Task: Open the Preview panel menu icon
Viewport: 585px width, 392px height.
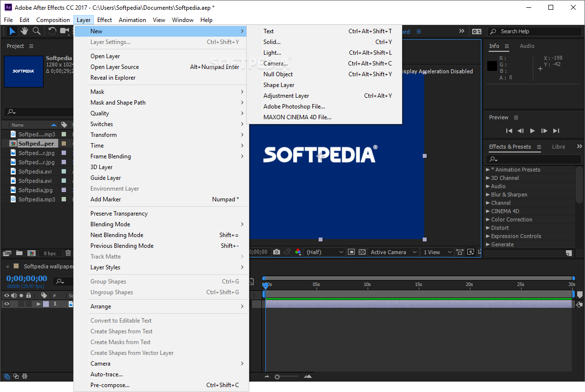Action: 516,117
